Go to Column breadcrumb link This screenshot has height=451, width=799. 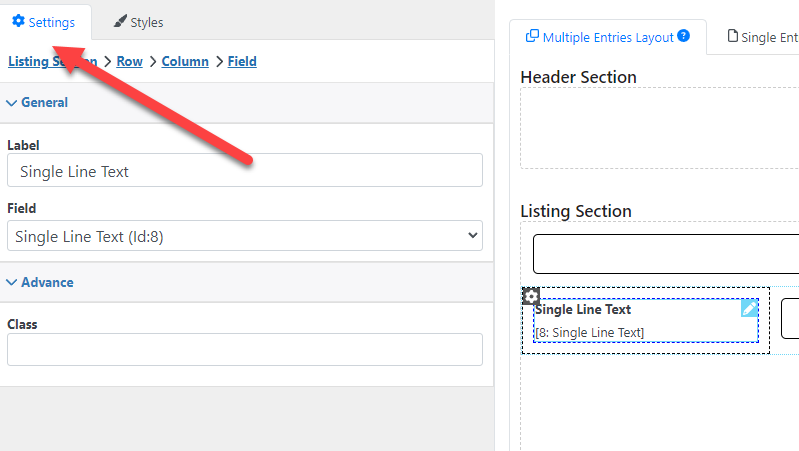coord(185,61)
